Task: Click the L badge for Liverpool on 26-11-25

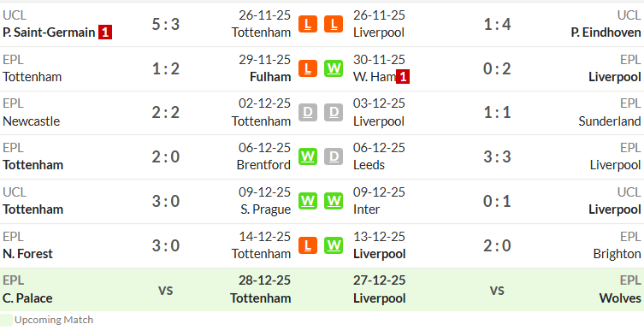Action: [334, 24]
